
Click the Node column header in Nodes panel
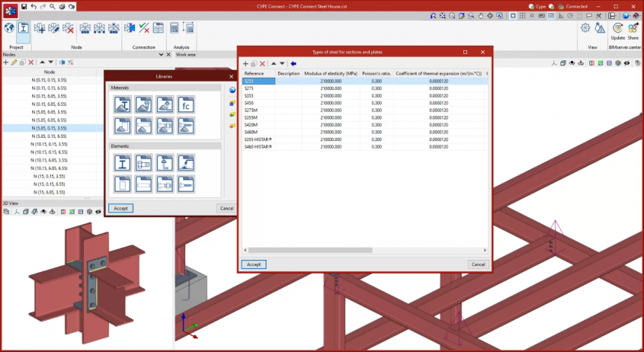(x=50, y=72)
